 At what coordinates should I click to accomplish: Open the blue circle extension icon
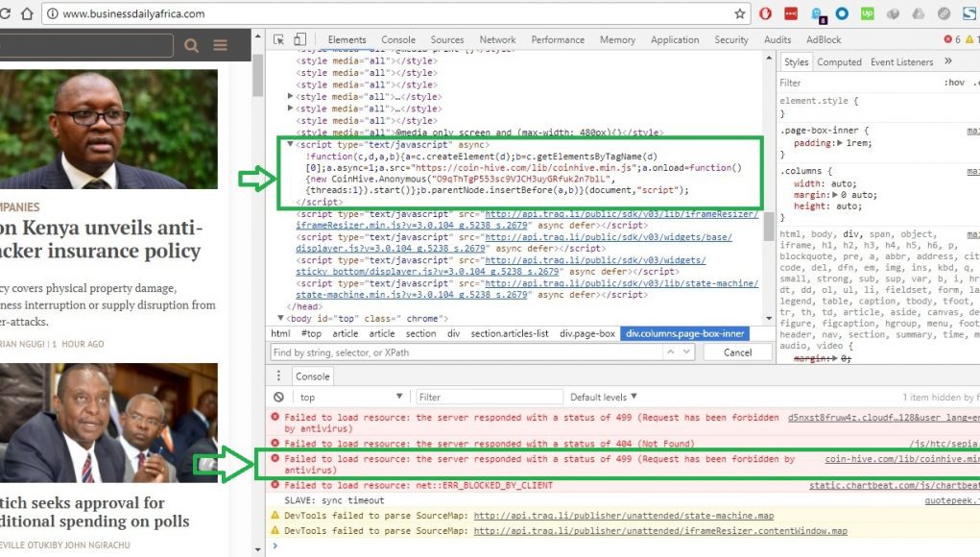point(843,13)
